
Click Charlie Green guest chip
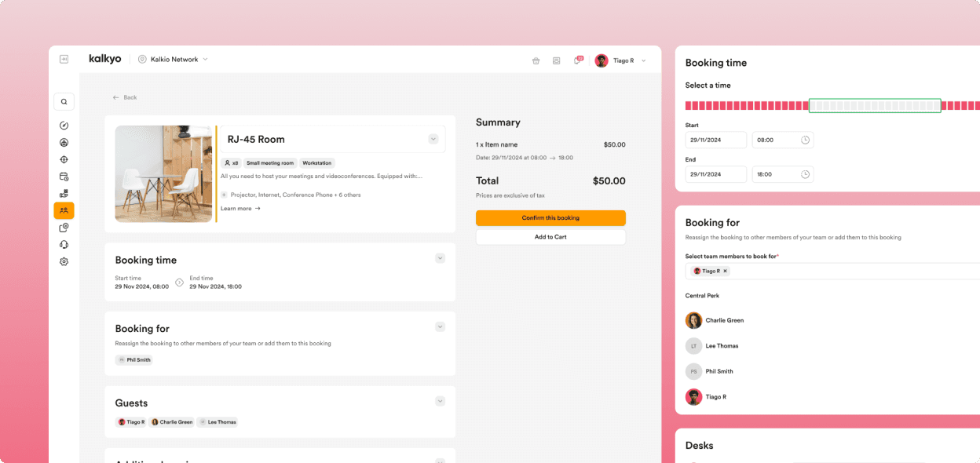tap(172, 422)
